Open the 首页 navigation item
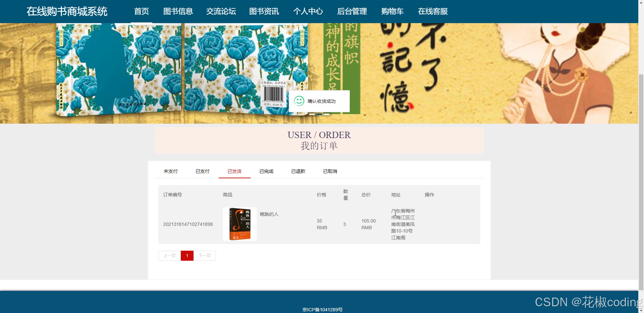644x313 pixels. coord(142,11)
